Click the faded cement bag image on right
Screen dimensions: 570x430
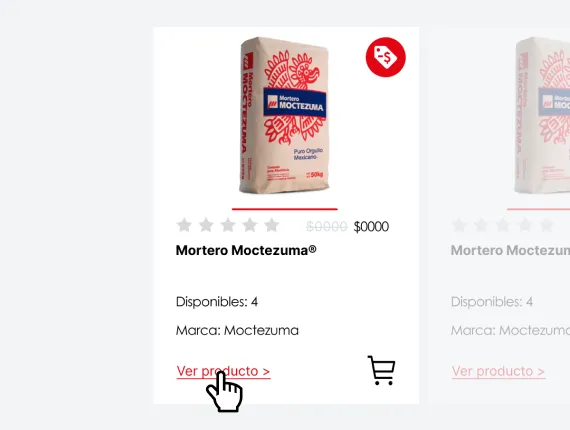(x=542, y=115)
